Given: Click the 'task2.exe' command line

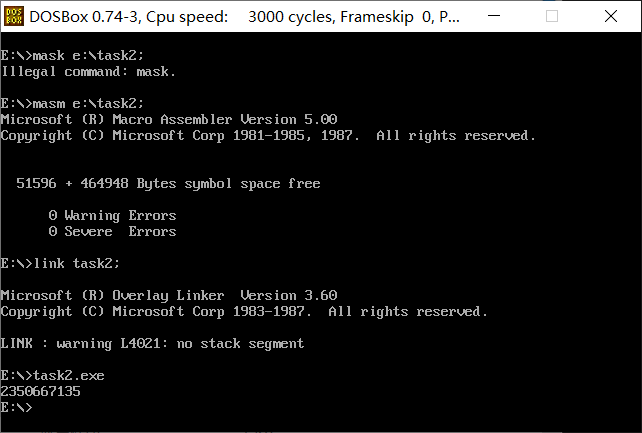Looking at the screenshot, I should pyautogui.click(x=52, y=376).
